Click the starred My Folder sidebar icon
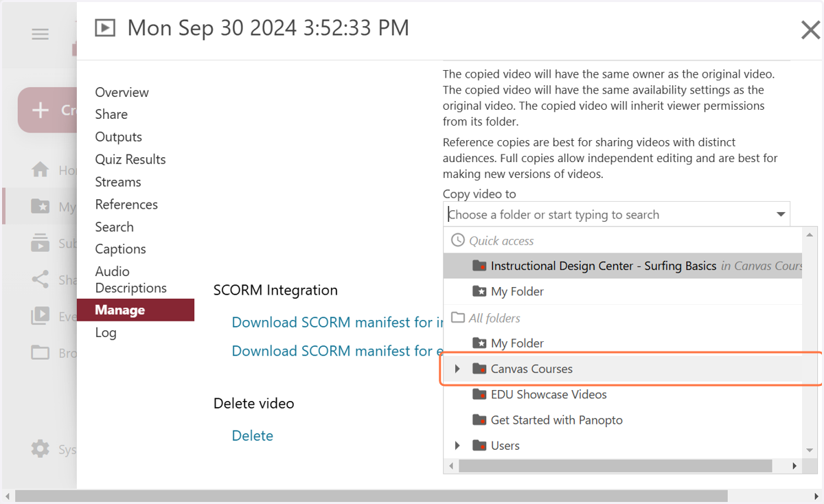The image size is (824, 504). [41, 206]
